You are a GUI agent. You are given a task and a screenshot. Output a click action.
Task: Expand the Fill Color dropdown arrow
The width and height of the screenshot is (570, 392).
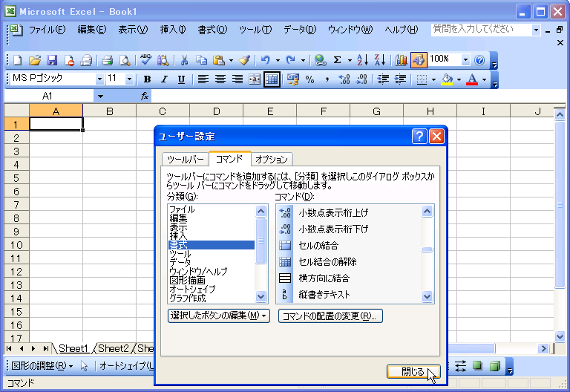[x=459, y=79]
